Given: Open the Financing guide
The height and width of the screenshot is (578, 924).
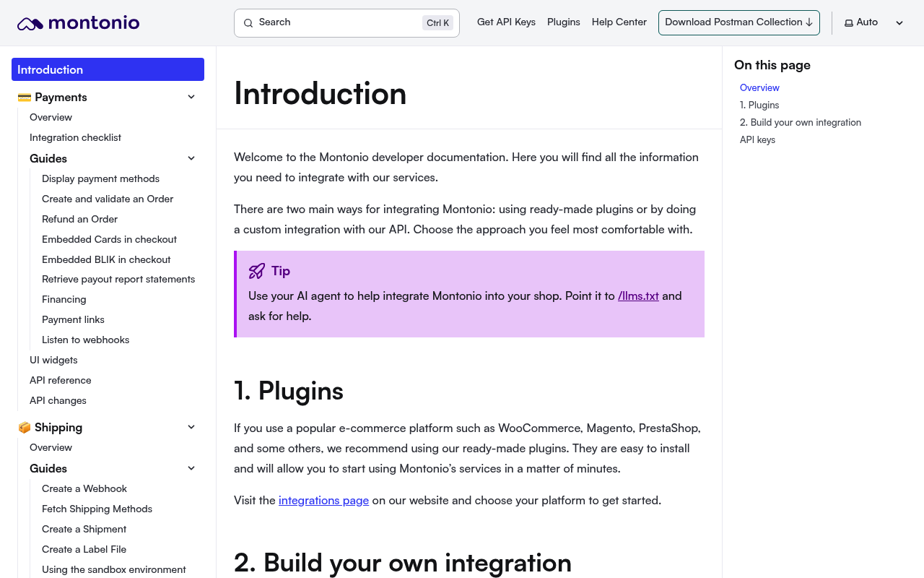Looking at the screenshot, I should (x=64, y=299).
